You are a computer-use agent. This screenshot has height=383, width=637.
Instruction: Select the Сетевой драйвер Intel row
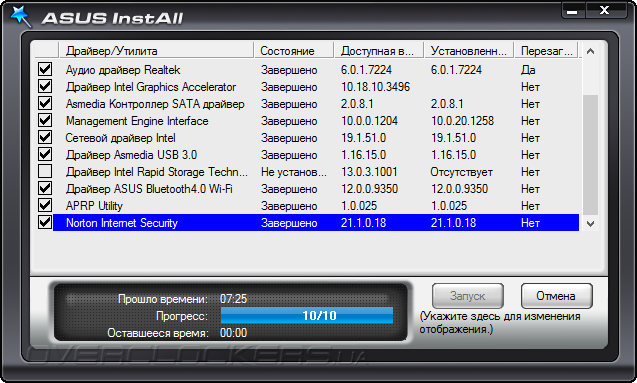(316, 138)
